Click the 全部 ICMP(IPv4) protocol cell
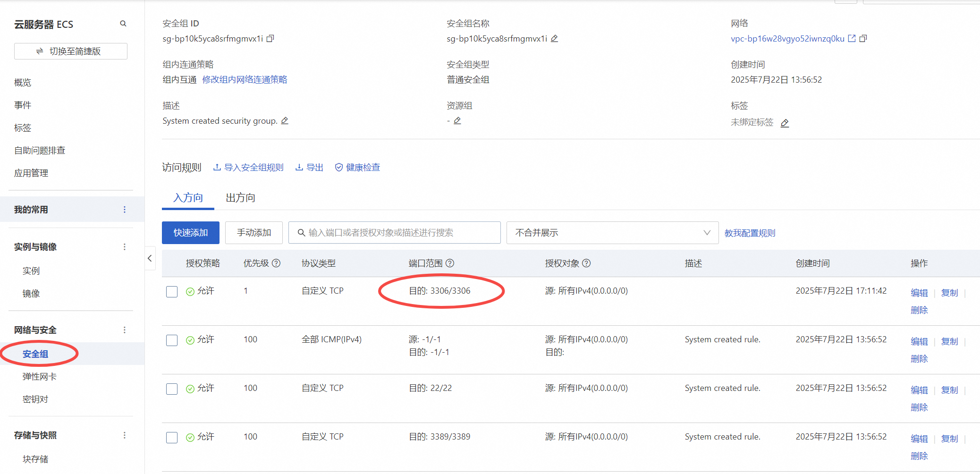 click(x=331, y=339)
